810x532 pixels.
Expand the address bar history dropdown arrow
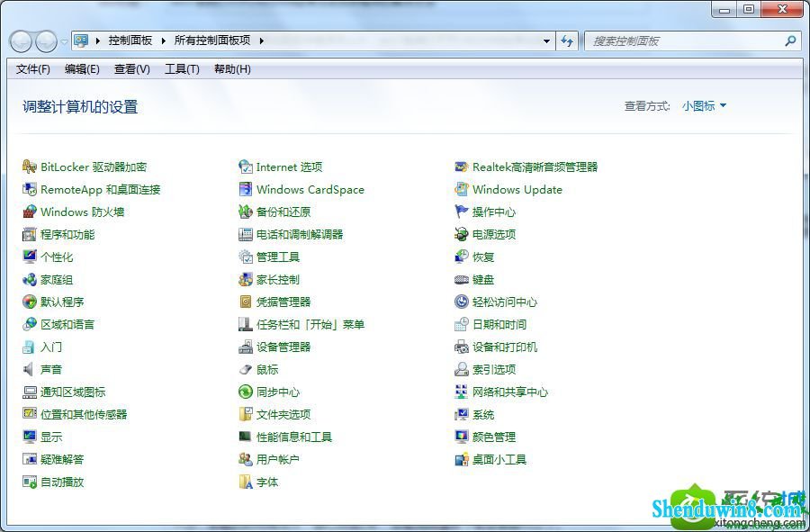tap(546, 41)
